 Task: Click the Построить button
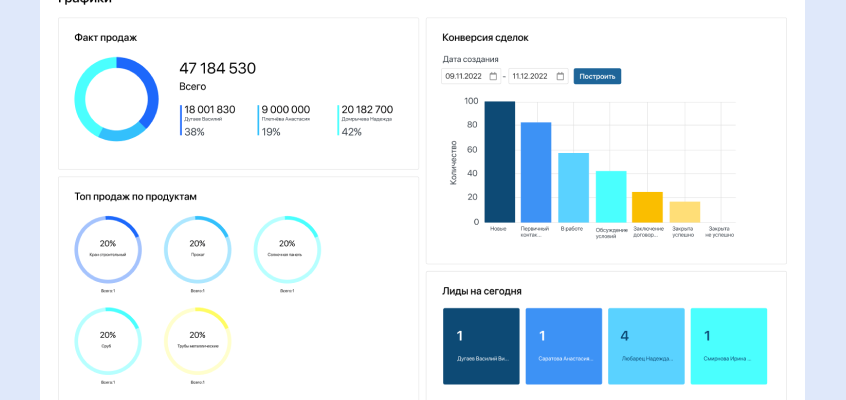[597, 76]
